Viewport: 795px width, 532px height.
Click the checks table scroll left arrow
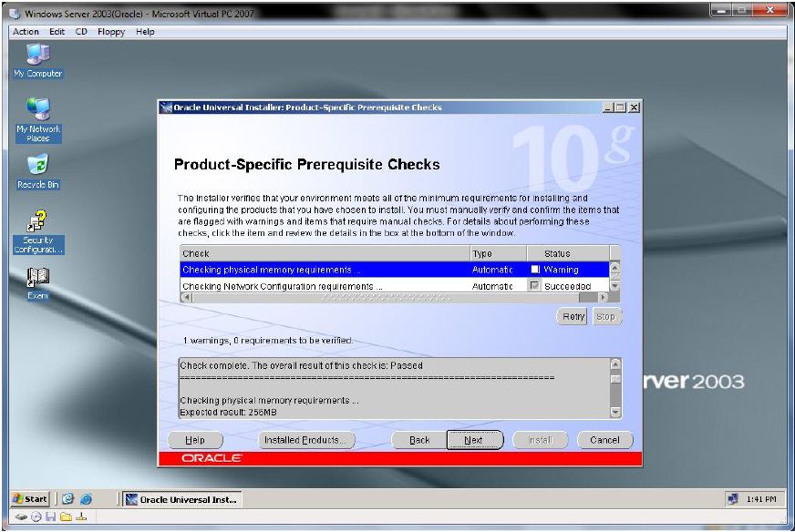[187, 297]
